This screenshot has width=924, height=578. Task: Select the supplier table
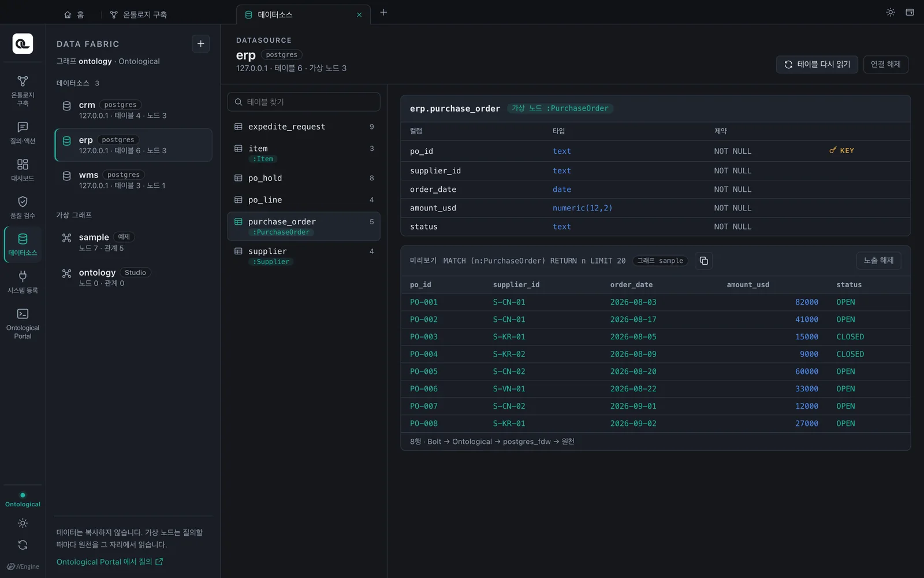pos(304,256)
